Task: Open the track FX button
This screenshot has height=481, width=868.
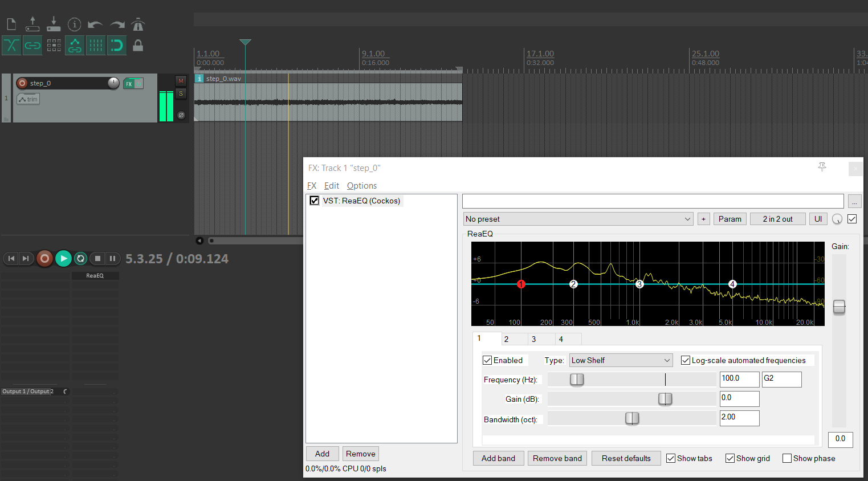Action: click(129, 84)
